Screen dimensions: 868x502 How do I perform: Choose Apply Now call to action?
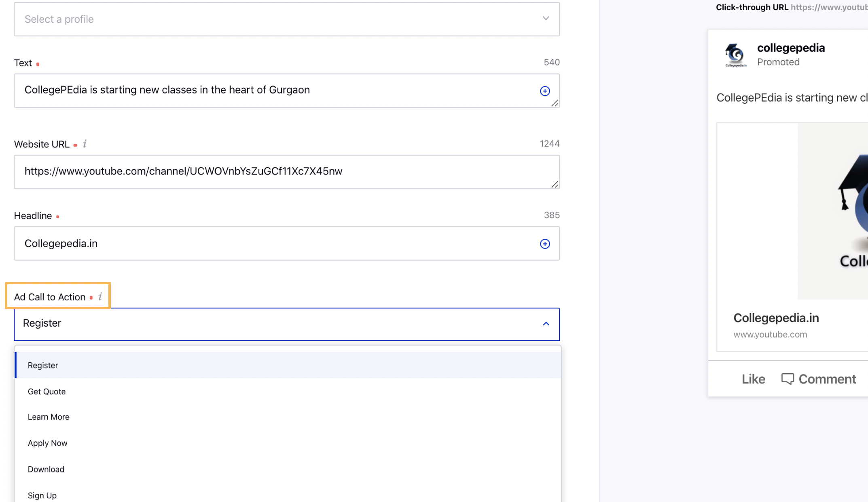pyautogui.click(x=288, y=443)
